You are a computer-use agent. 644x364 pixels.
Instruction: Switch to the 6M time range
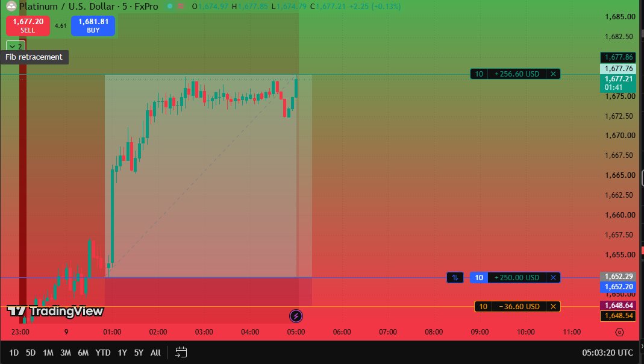[x=83, y=353]
